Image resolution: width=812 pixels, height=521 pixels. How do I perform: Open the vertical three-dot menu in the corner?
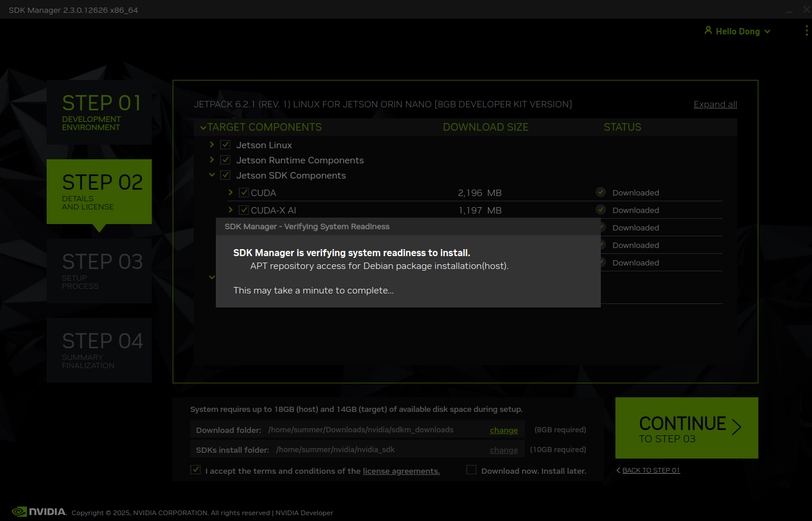tap(806, 31)
